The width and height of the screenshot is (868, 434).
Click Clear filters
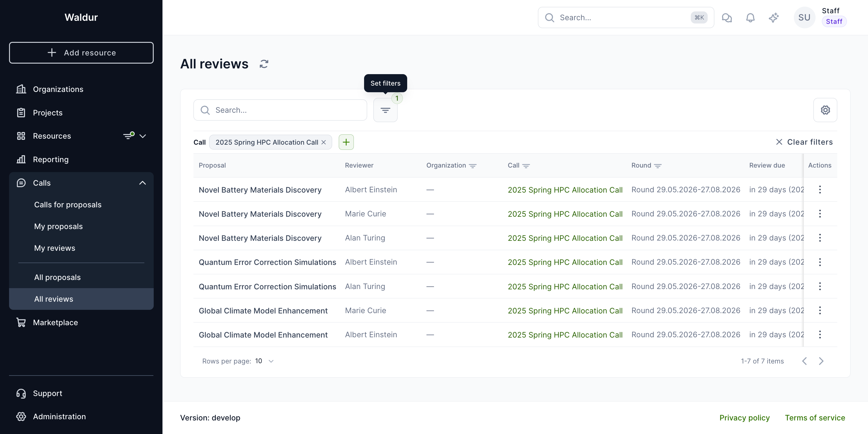click(804, 142)
